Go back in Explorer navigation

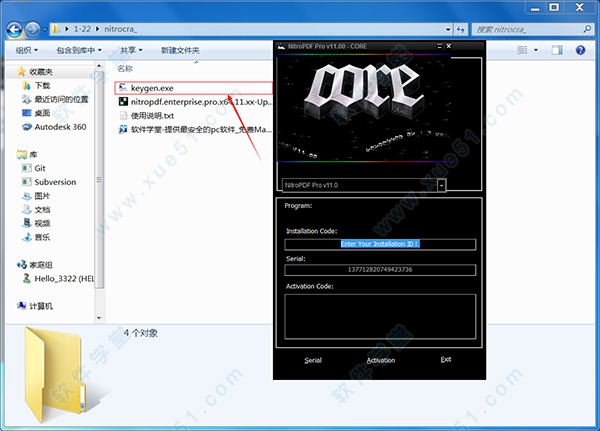(14, 29)
